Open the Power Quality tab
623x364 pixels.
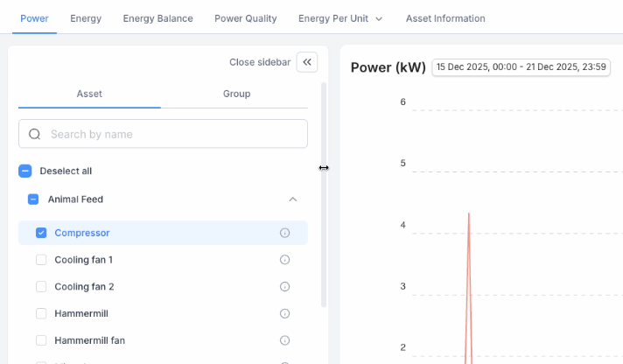(x=245, y=18)
